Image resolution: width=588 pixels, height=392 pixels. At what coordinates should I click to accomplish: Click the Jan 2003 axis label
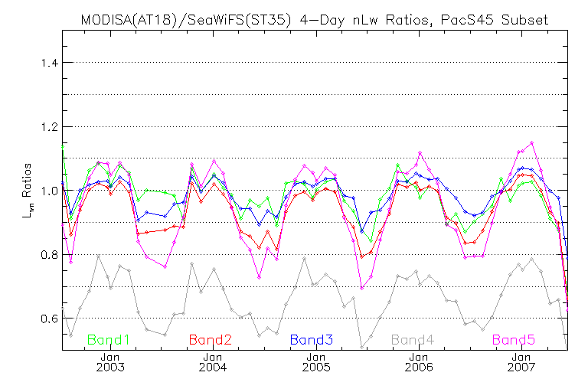(x=110, y=362)
